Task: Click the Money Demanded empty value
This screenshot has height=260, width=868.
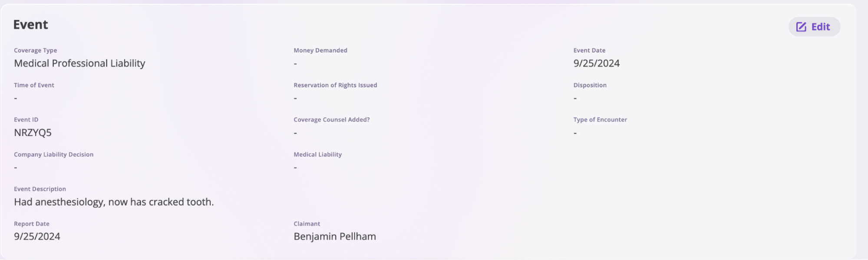Action: 295,64
